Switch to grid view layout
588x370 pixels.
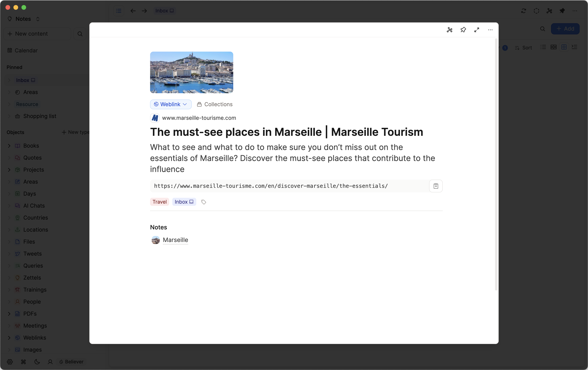(x=564, y=47)
